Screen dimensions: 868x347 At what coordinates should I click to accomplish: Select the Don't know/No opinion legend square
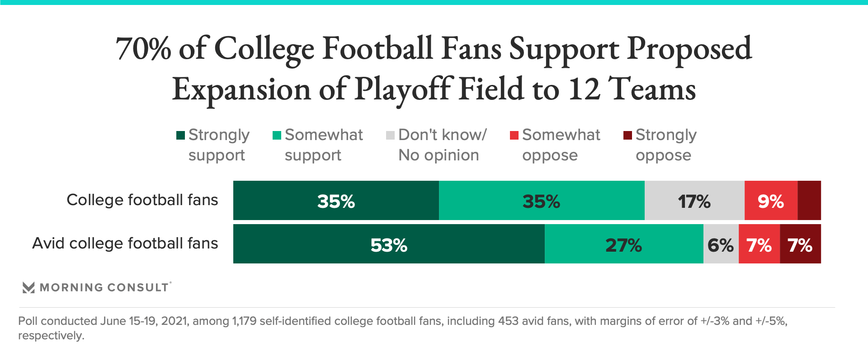click(391, 136)
